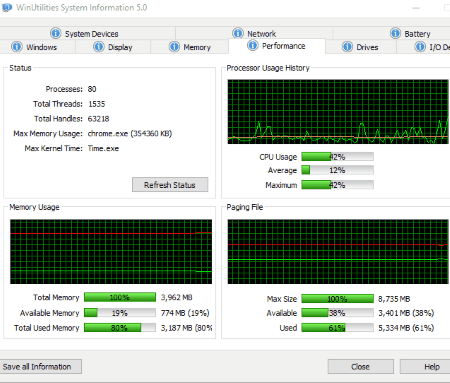Select the Performance tab label
Image resolution: width=450 pixels, height=383 pixels.
pos(284,46)
